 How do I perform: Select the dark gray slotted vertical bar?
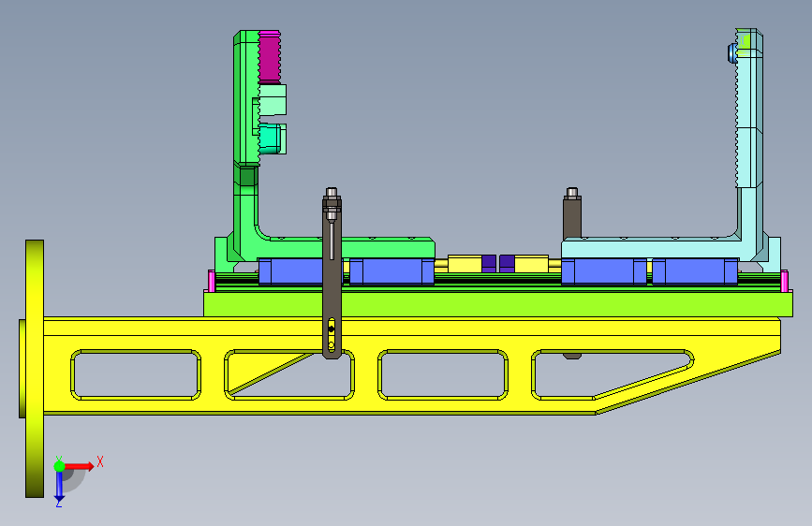[332, 290]
